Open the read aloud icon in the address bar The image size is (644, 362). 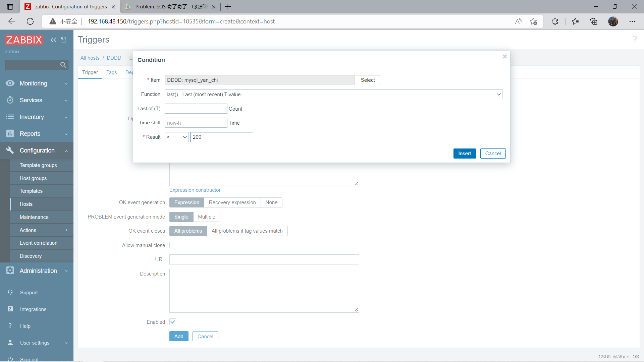pos(518,21)
